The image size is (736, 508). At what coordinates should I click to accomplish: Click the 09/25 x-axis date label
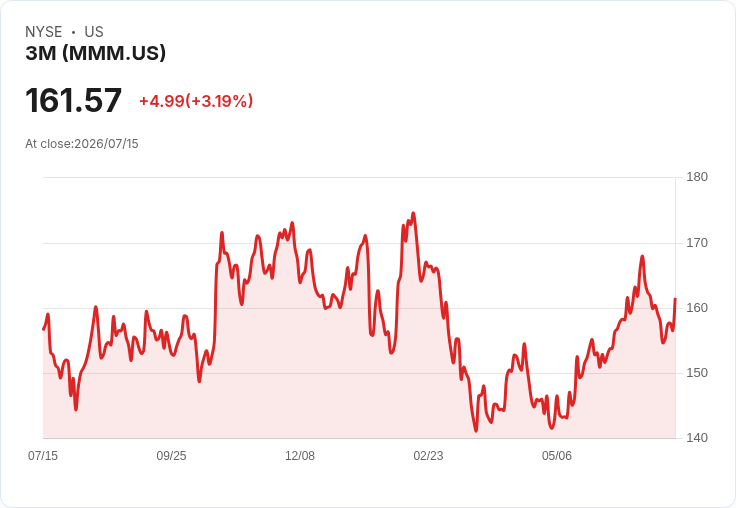coord(171,455)
